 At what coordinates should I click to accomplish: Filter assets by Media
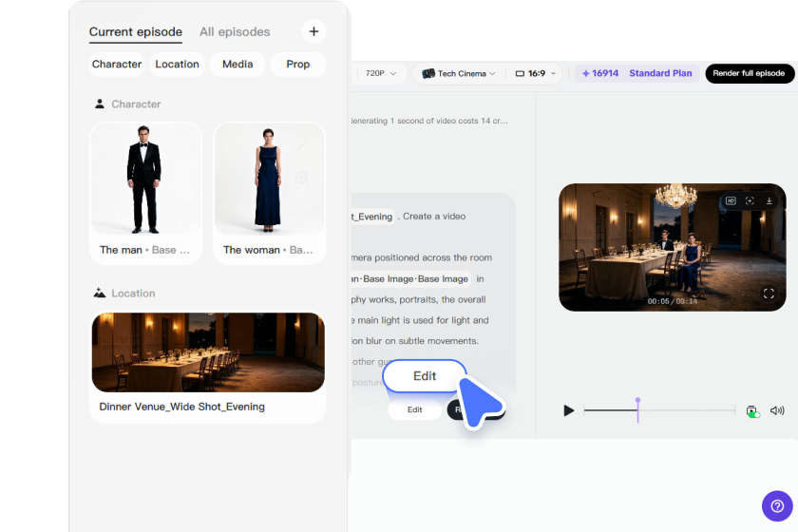pos(237,65)
